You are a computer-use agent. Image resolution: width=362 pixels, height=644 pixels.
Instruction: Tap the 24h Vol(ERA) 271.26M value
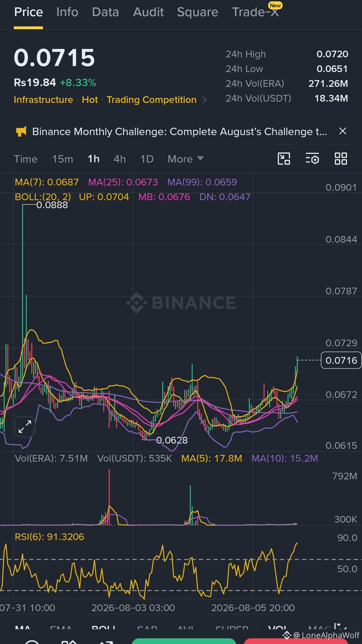click(328, 83)
